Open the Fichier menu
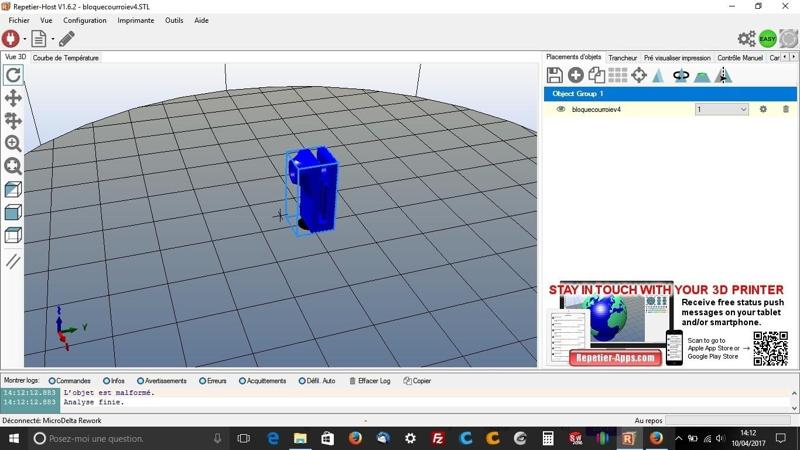This screenshot has width=800, height=450. tap(19, 20)
